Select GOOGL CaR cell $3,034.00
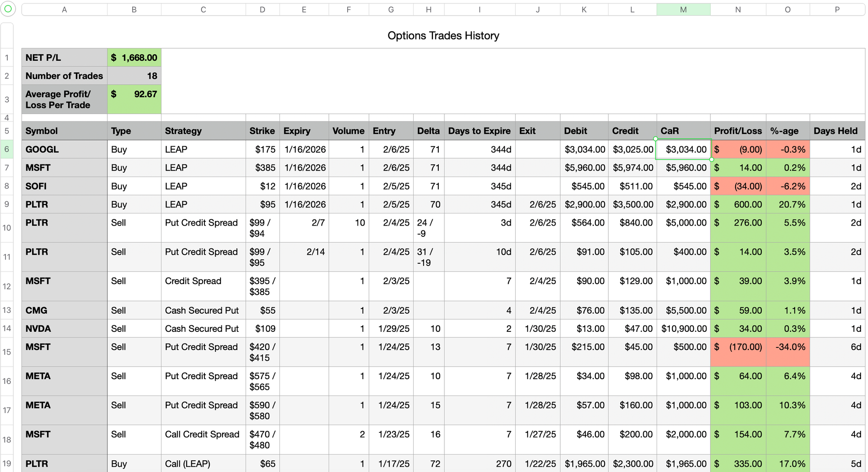This screenshot has width=868, height=472. click(x=684, y=149)
